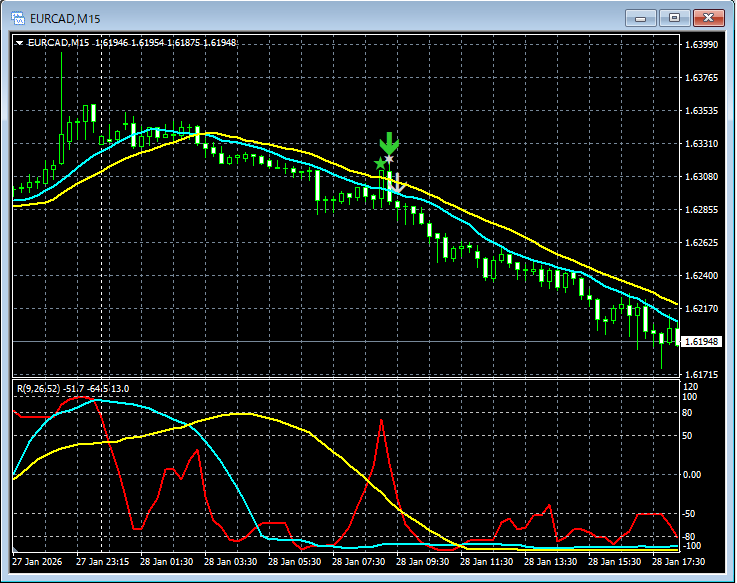737x583 pixels.
Task: Click the current price label 1.61948
Action: coord(700,342)
